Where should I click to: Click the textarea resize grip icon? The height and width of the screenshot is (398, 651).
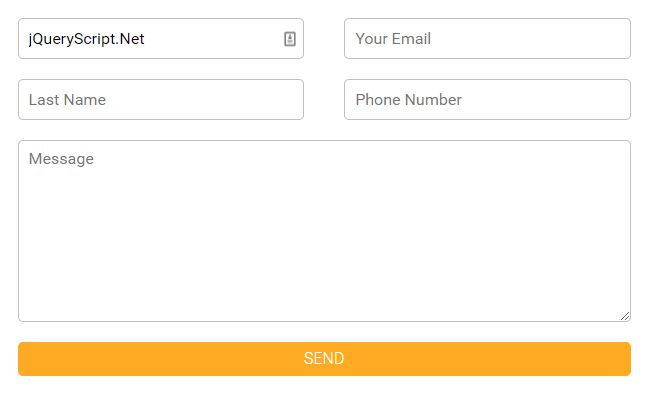point(625,316)
